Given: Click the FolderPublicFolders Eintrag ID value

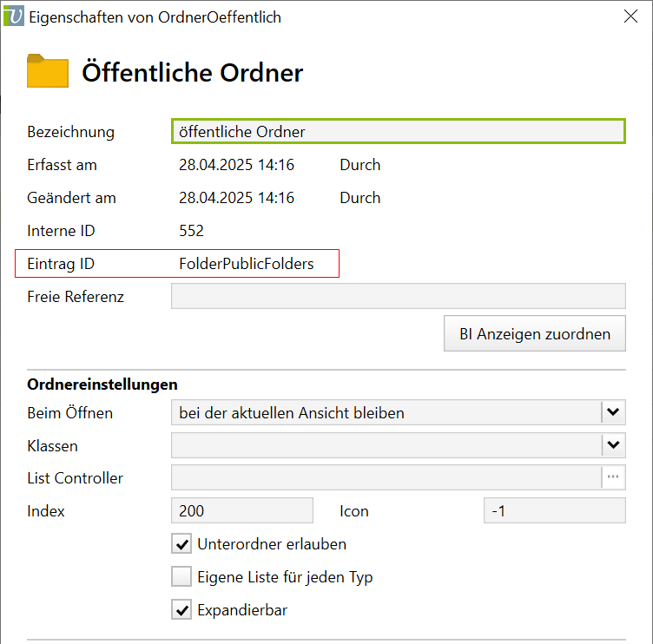Looking at the screenshot, I should pyautogui.click(x=247, y=264).
